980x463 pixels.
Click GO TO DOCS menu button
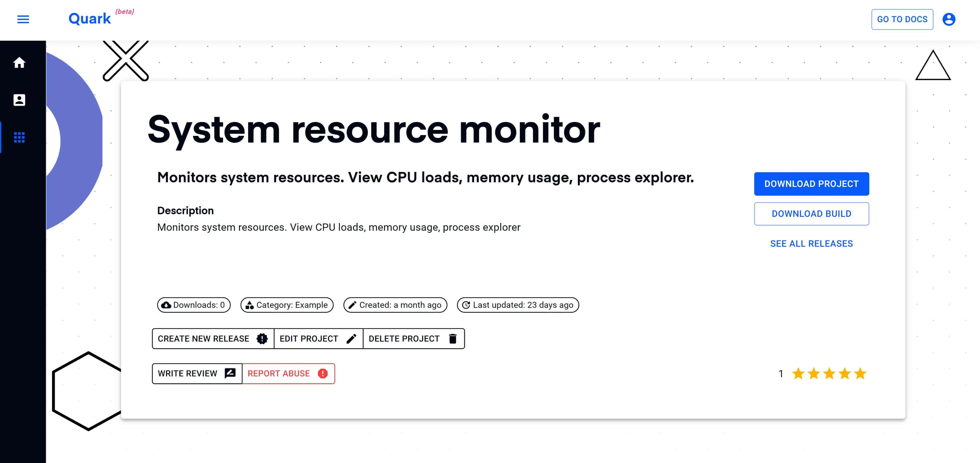tap(902, 19)
